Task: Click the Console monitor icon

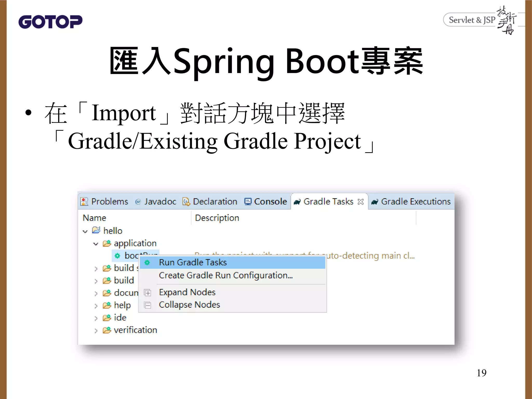Action: [248, 202]
